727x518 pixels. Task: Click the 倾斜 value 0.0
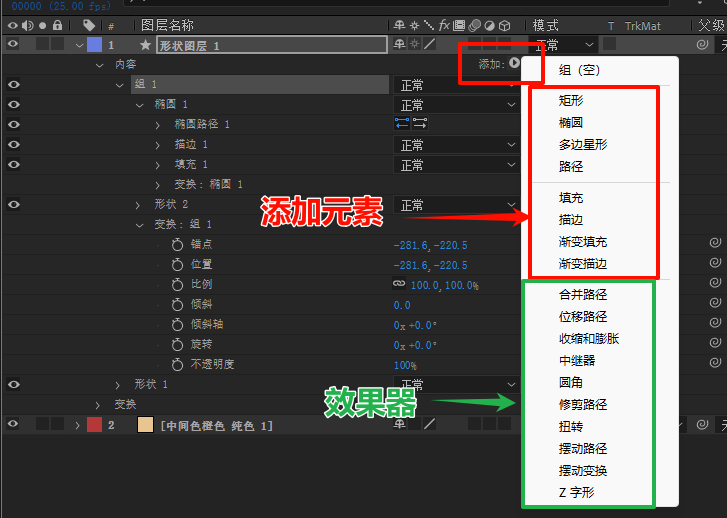[x=402, y=305]
